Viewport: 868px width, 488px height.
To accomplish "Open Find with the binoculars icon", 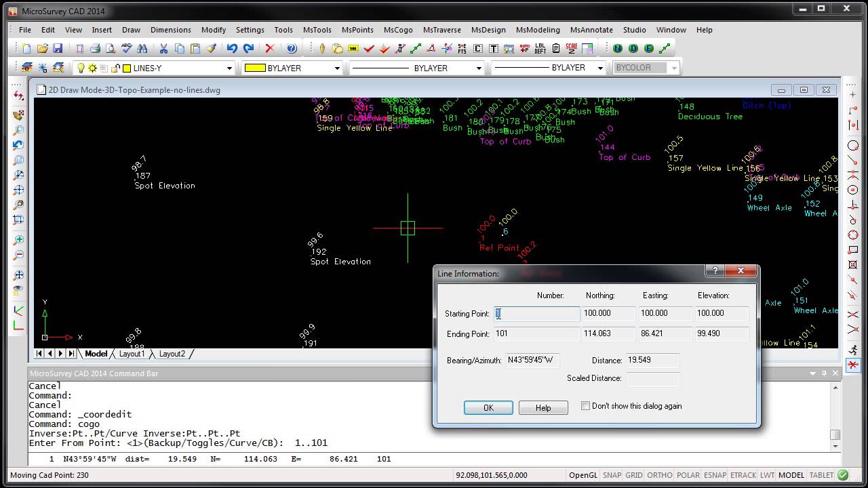I will coord(142,49).
